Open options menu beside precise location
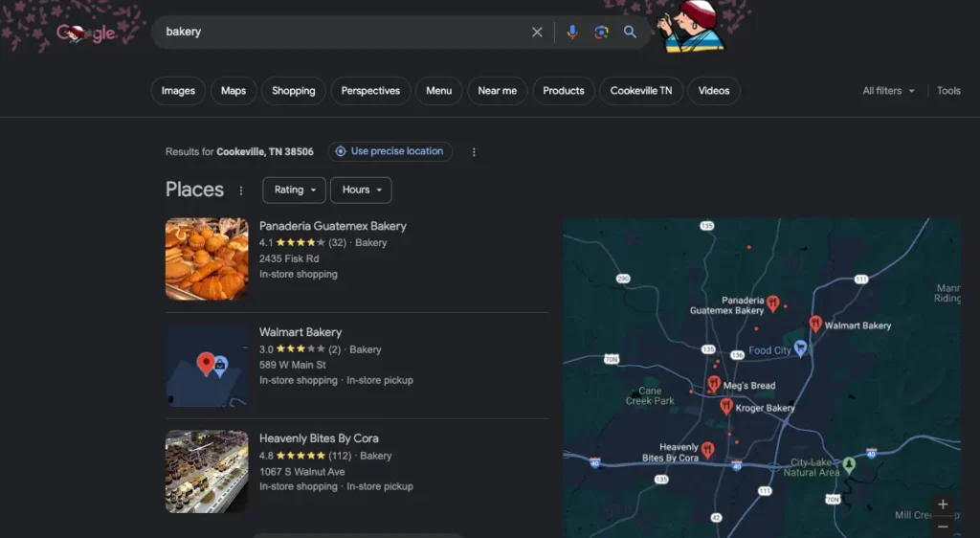This screenshot has width=980, height=538. (474, 152)
